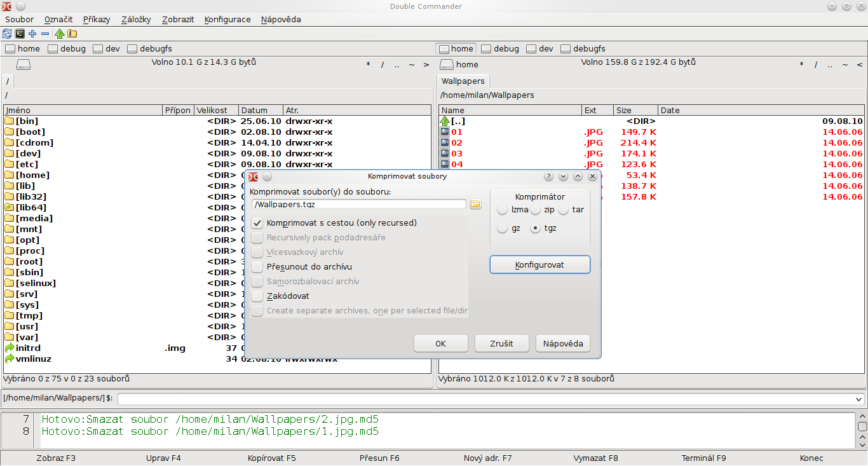Open the Nápověda menu in menu bar
Image resolution: width=868 pixels, height=466 pixels.
(x=281, y=19)
